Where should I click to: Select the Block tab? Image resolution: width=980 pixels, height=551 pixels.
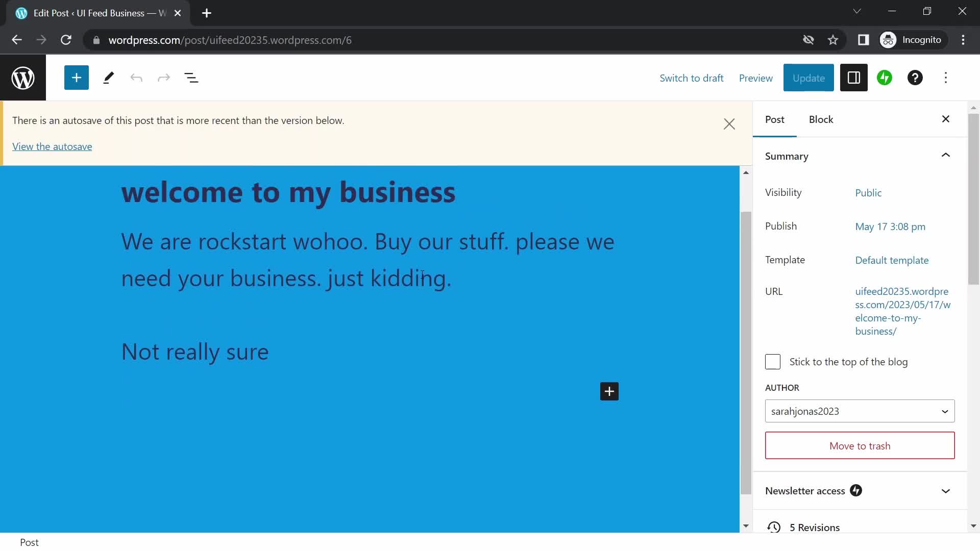pos(821,119)
